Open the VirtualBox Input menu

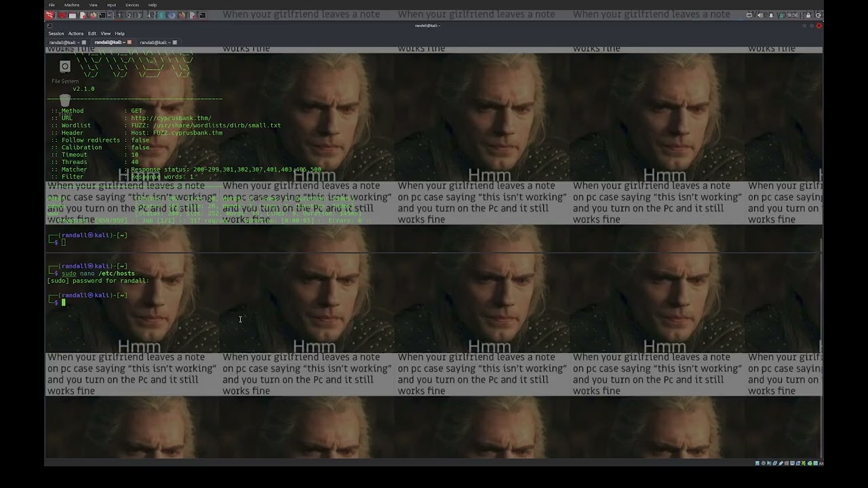(111, 5)
